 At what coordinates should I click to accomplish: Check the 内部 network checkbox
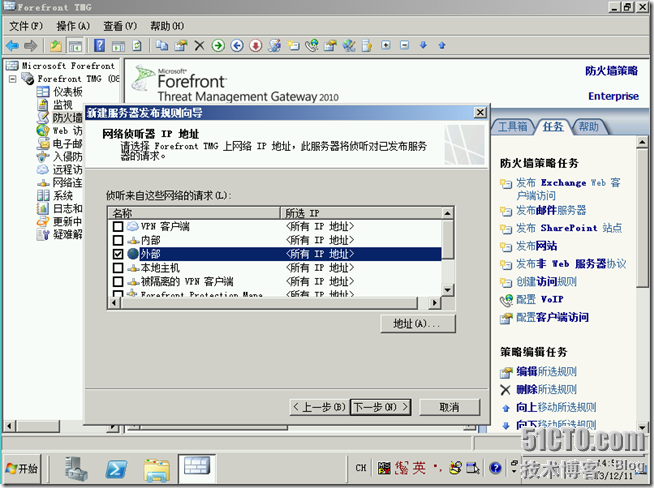coord(118,240)
